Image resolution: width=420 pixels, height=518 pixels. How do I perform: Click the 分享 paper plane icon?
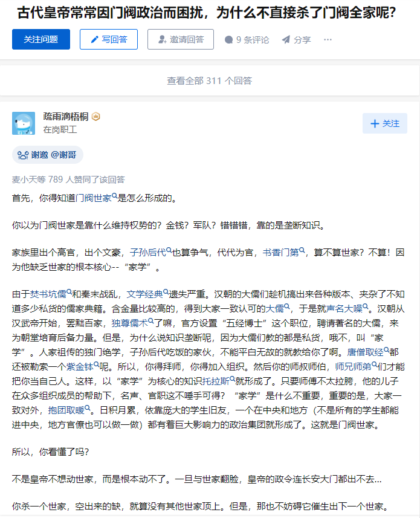coord(286,40)
